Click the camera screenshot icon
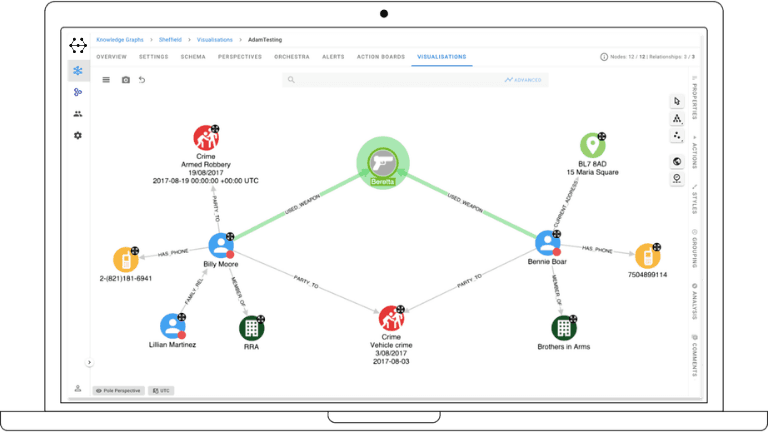768x432 pixels. pyautogui.click(x=125, y=79)
